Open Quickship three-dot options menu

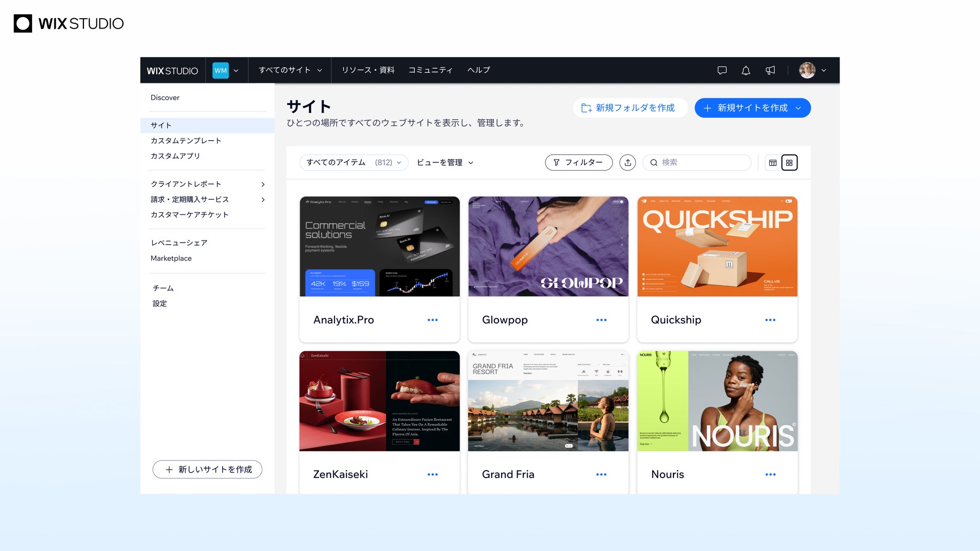coord(770,320)
